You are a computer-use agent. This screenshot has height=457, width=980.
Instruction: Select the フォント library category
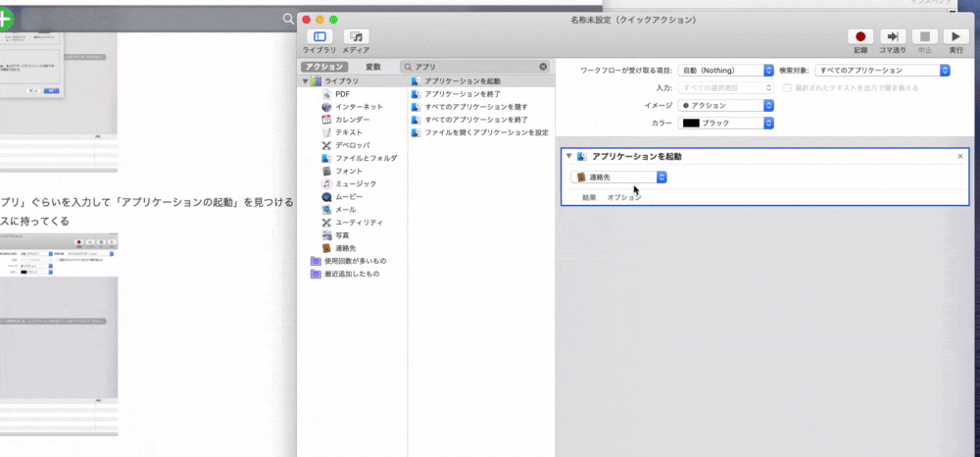coord(341,171)
